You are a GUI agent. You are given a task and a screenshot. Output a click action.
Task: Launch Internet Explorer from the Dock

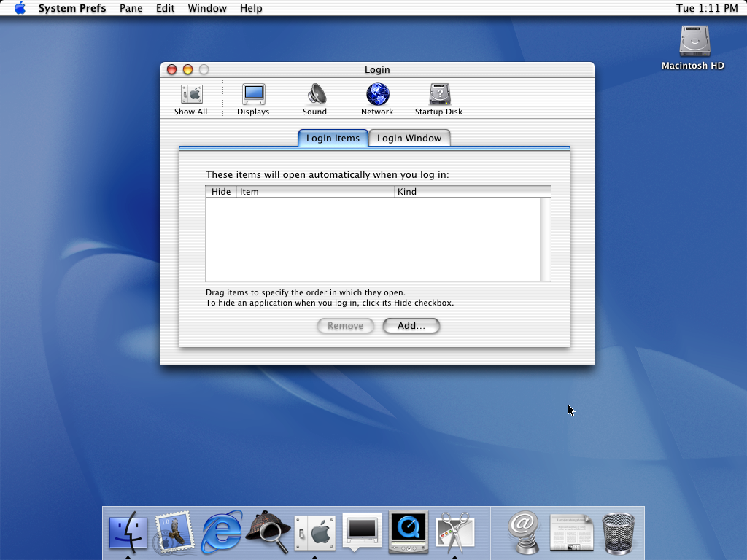[222, 532]
